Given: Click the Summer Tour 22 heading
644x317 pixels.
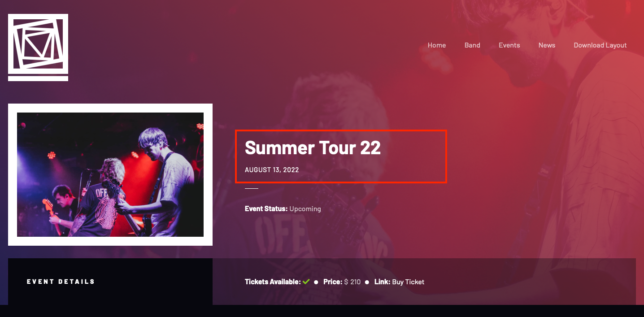Looking at the screenshot, I should point(313,148).
